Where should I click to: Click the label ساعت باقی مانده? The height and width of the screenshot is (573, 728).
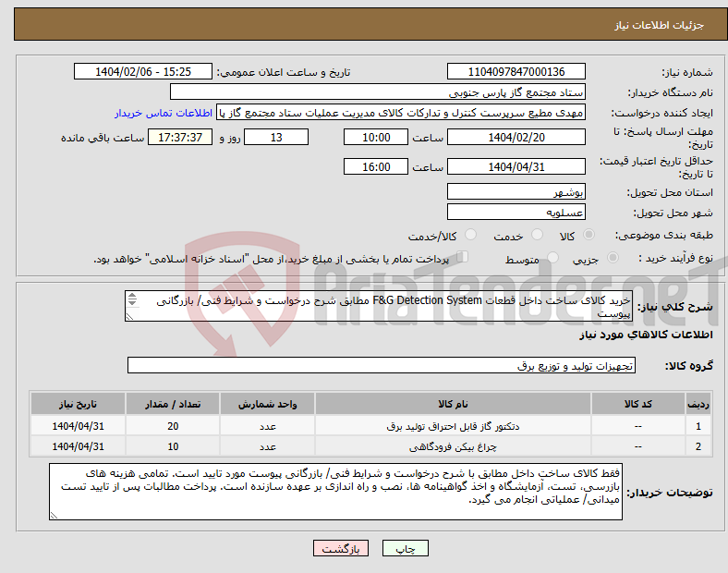103,138
